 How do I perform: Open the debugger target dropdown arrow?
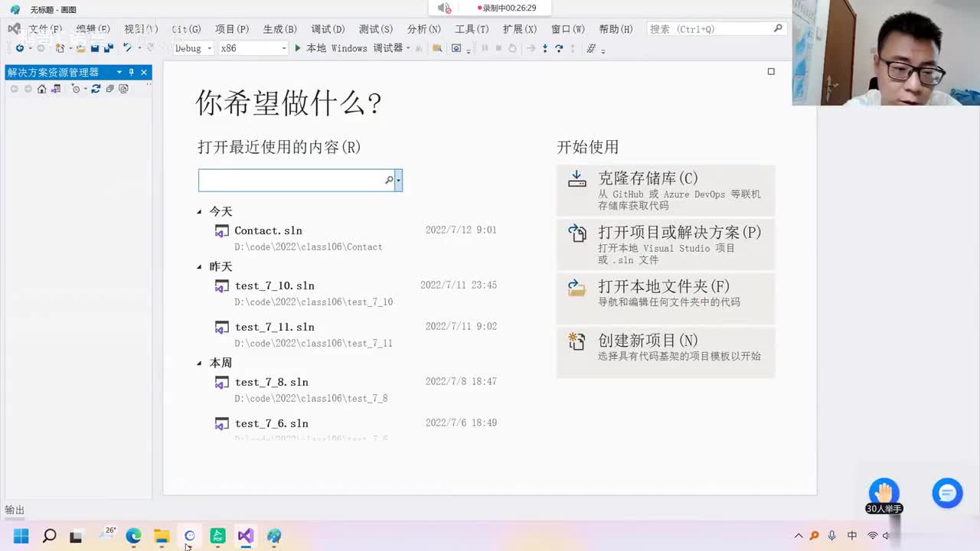coord(408,48)
